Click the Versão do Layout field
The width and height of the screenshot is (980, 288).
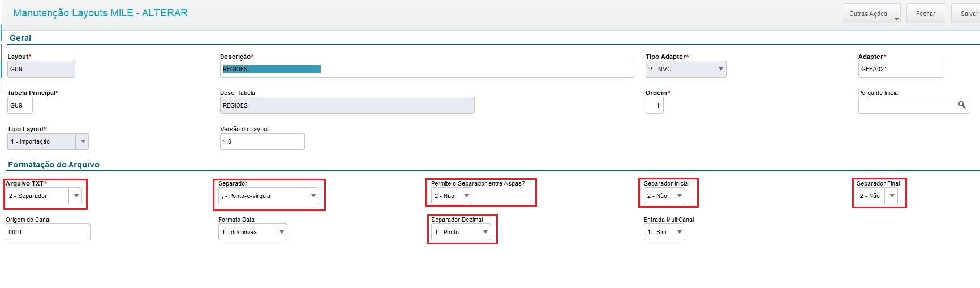[263, 141]
